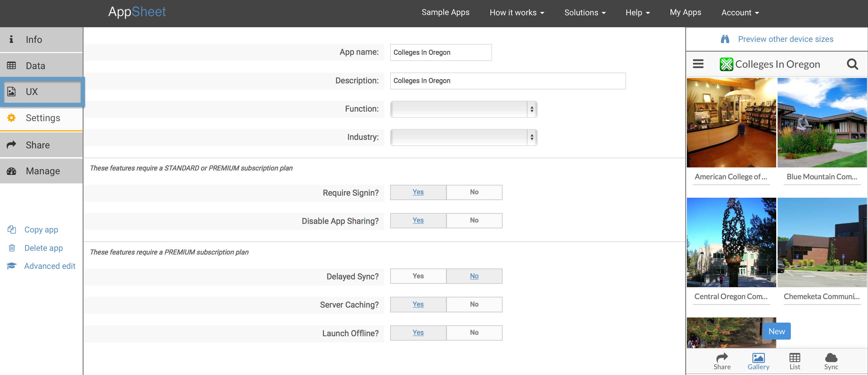Open the Help menu
The height and width of the screenshot is (375, 868).
tap(637, 12)
